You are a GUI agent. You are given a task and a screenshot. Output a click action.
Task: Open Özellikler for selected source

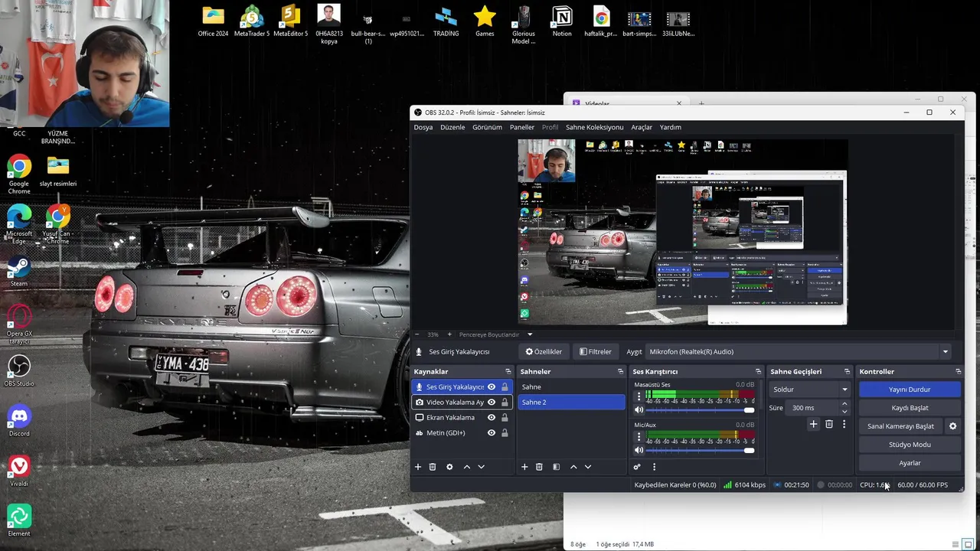click(544, 352)
